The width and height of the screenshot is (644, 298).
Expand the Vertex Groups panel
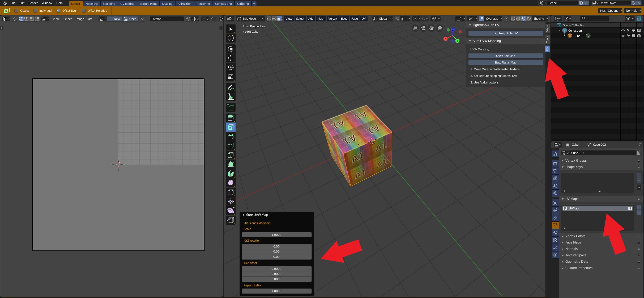click(576, 161)
